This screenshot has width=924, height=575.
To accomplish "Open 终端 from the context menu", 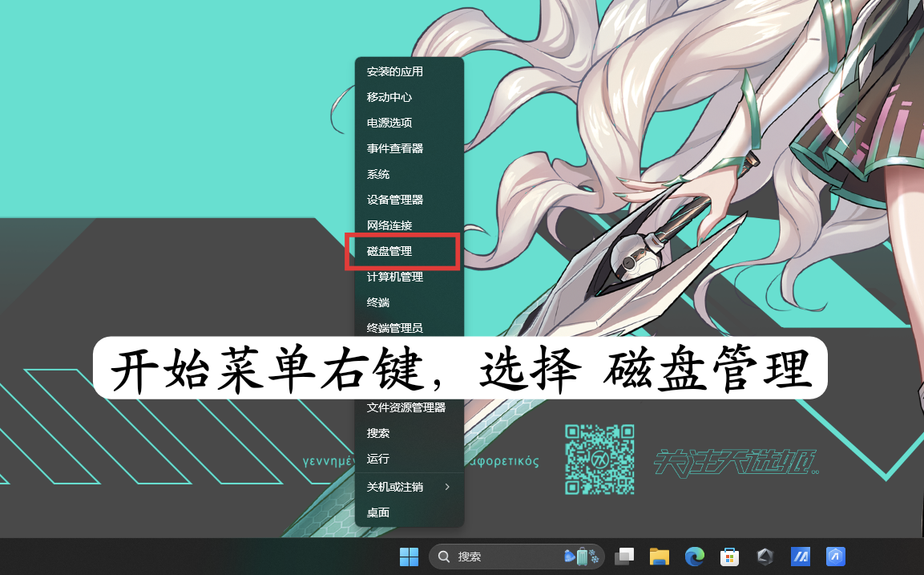I will (377, 302).
